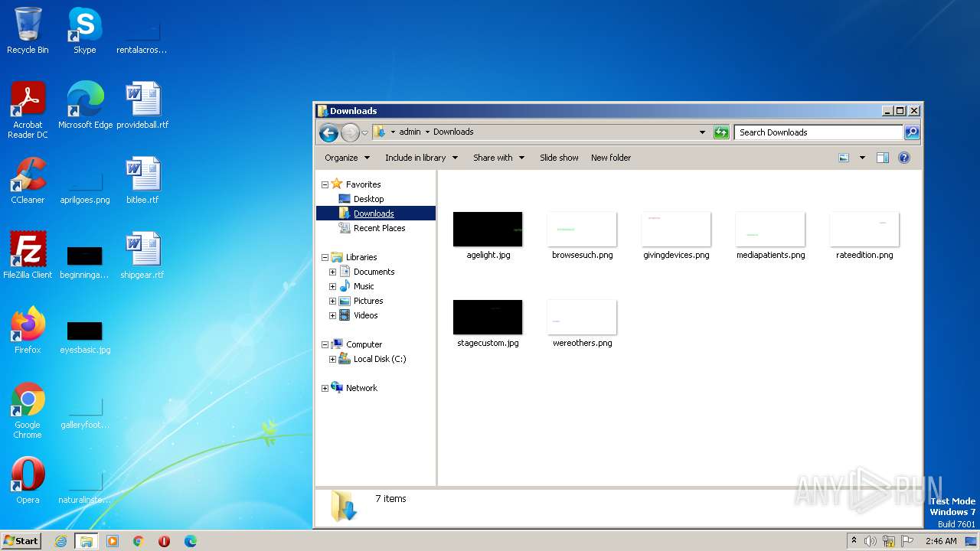This screenshot has width=980, height=551.
Task: Open Include in library dropdown
Action: [421, 158]
